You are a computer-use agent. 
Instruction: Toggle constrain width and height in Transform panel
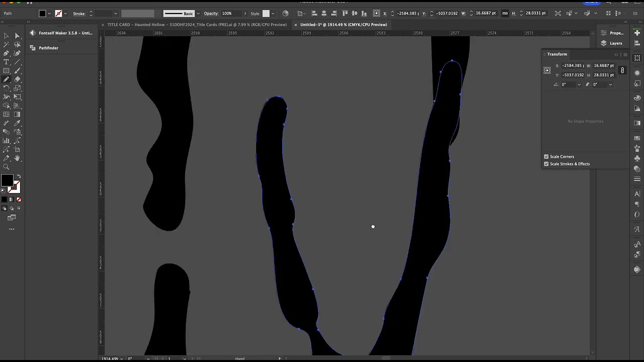pyautogui.click(x=622, y=70)
